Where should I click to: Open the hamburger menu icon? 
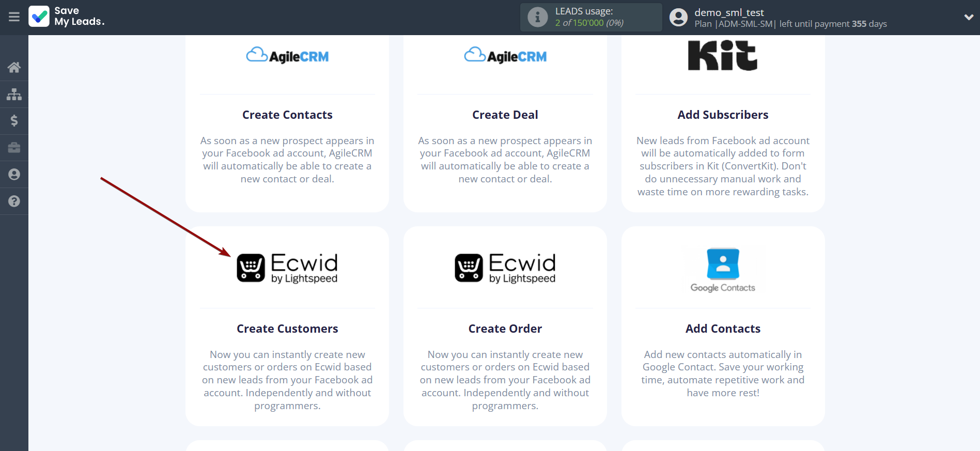[14, 17]
